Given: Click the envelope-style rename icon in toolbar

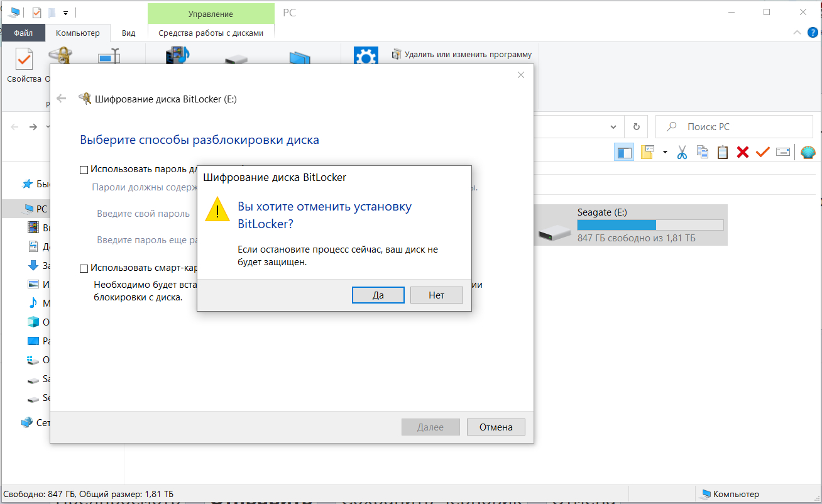Looking at the screenshot, I should 783,152.
